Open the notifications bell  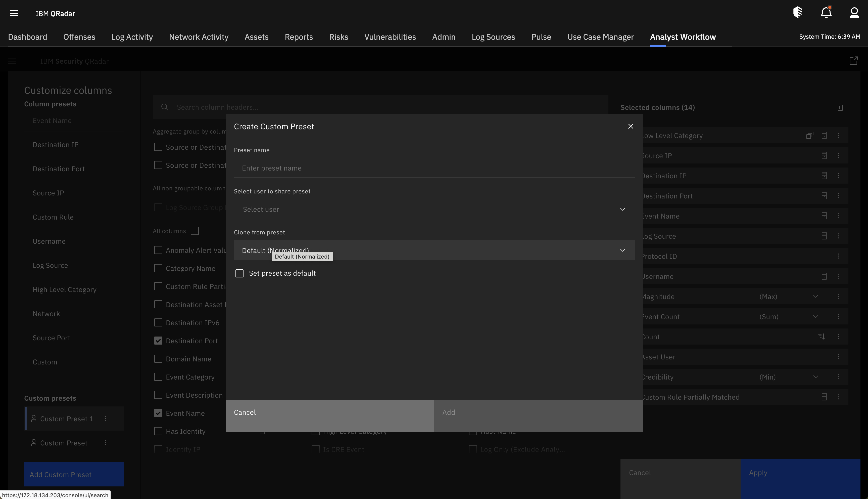pos(826,12)
